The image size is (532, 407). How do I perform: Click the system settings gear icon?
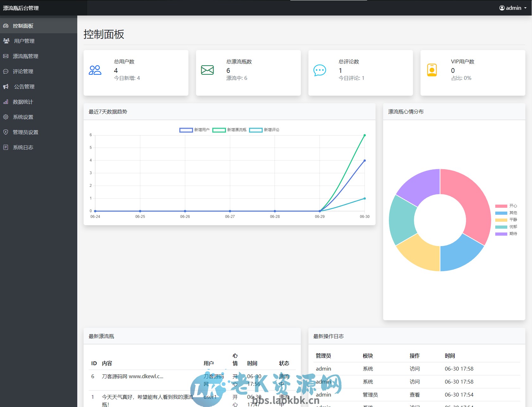click(6, 117)
